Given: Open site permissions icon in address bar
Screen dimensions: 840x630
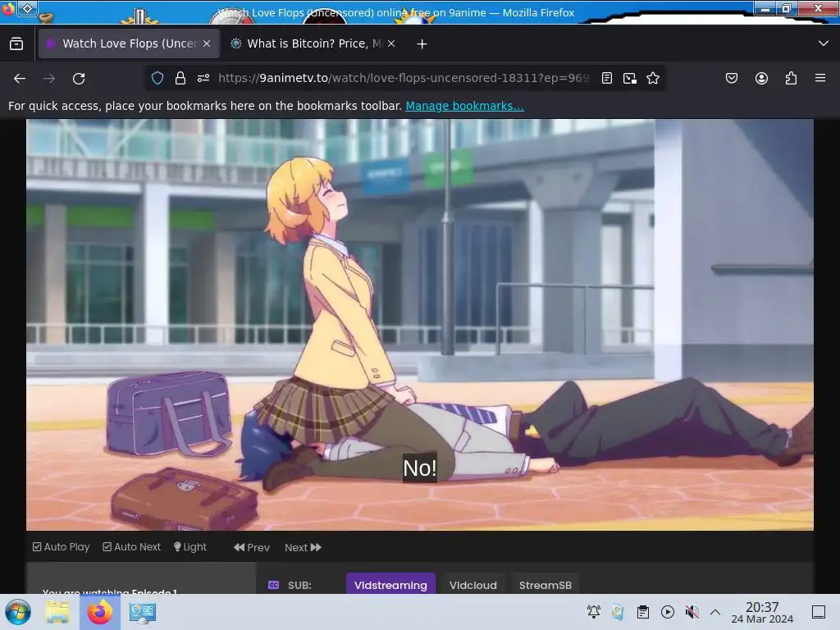Looking at the screenshot, I should [x=203, y=78].
